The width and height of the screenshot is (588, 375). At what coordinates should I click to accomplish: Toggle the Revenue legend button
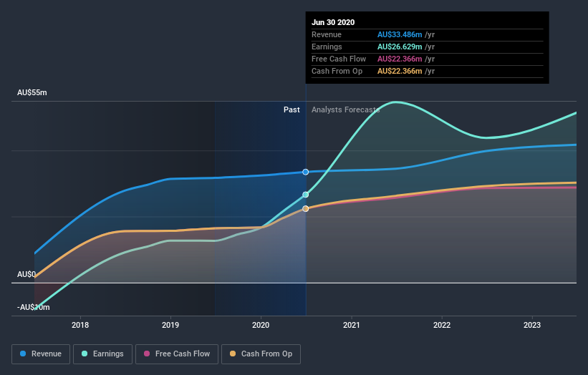pos(41,354)
